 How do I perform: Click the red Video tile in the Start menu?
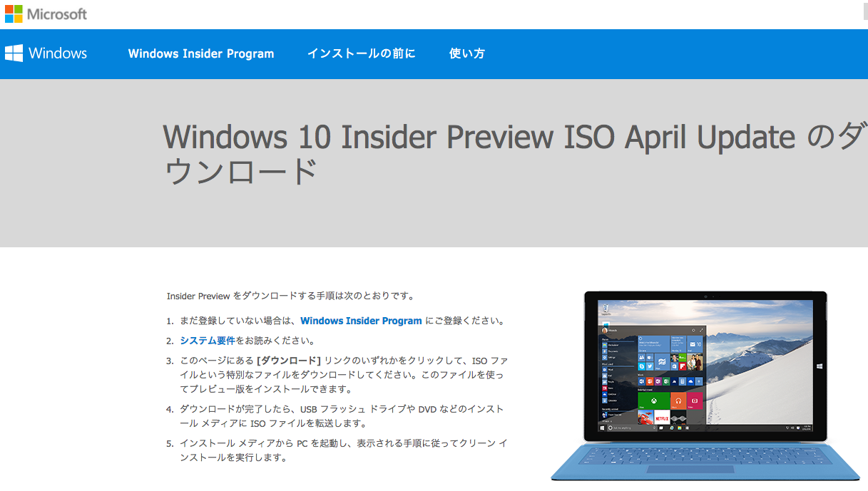pos(695,400)
